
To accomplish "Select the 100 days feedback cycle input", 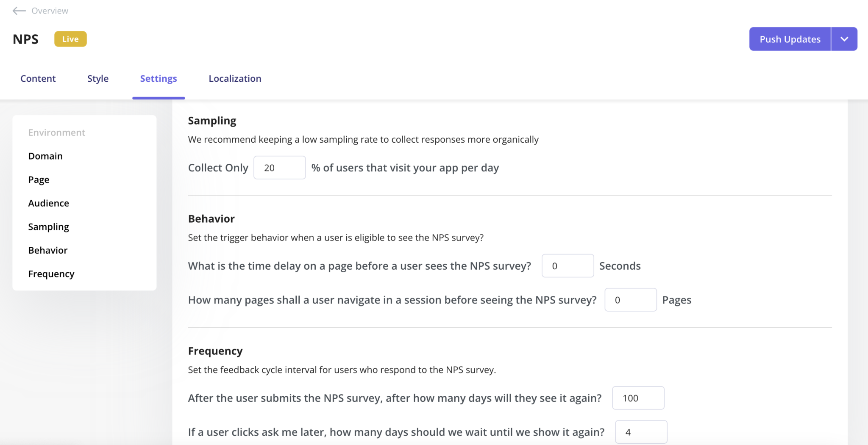I will 638,398.
